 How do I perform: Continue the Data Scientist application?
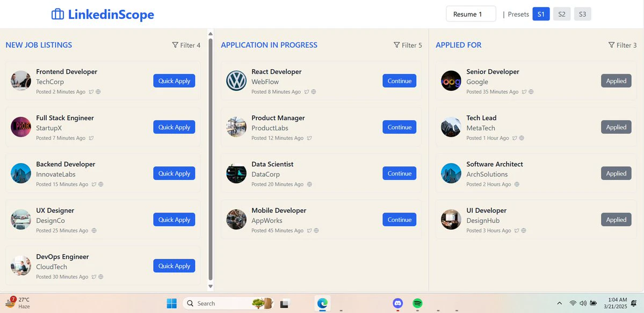(399, 173)
